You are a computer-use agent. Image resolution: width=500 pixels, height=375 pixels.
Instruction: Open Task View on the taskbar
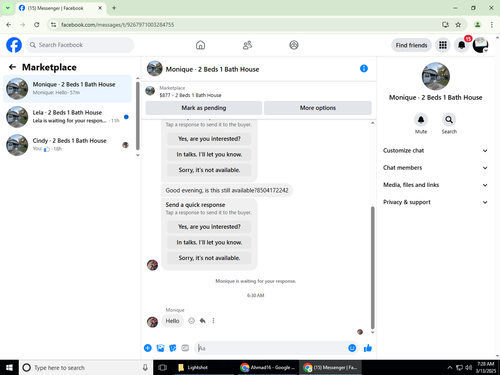click(x=162, y=367)
